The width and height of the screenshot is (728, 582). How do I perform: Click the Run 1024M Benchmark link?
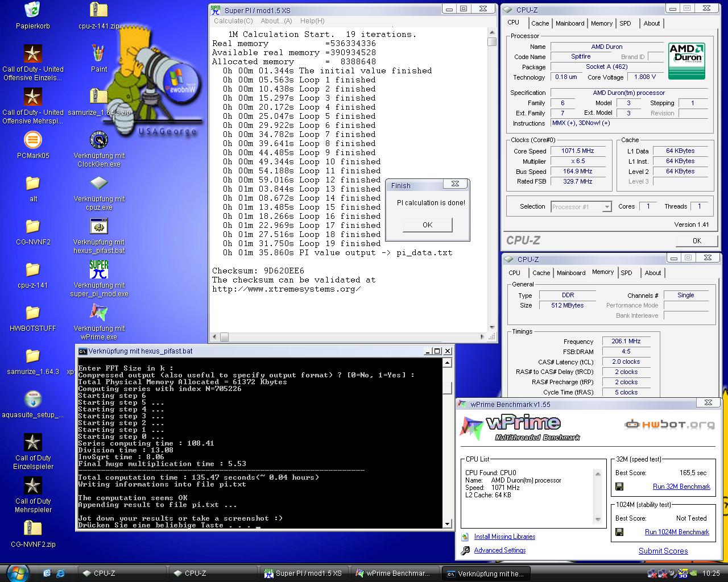coord(677,532)
